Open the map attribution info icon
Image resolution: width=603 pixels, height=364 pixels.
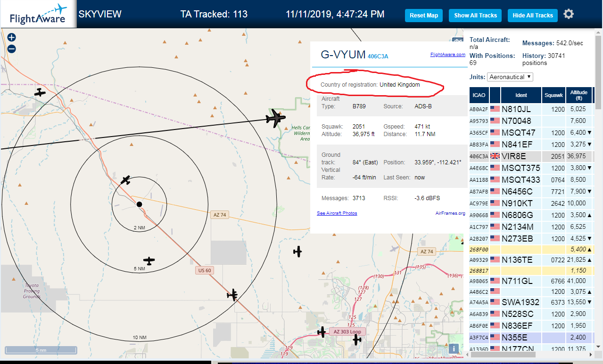click(x=454, y=348)
